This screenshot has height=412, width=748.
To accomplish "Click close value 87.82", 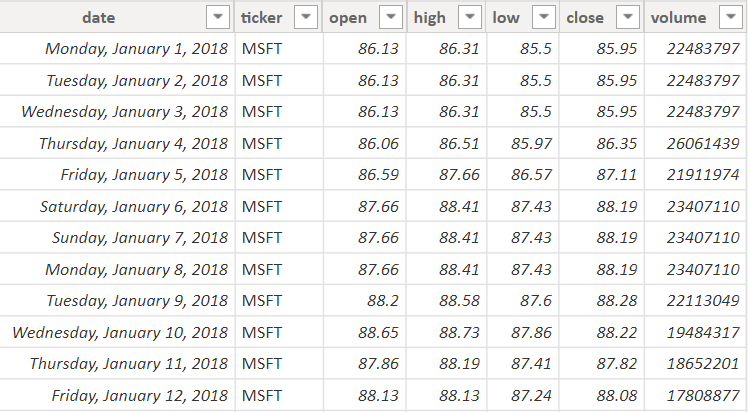I will pos(616,364).
